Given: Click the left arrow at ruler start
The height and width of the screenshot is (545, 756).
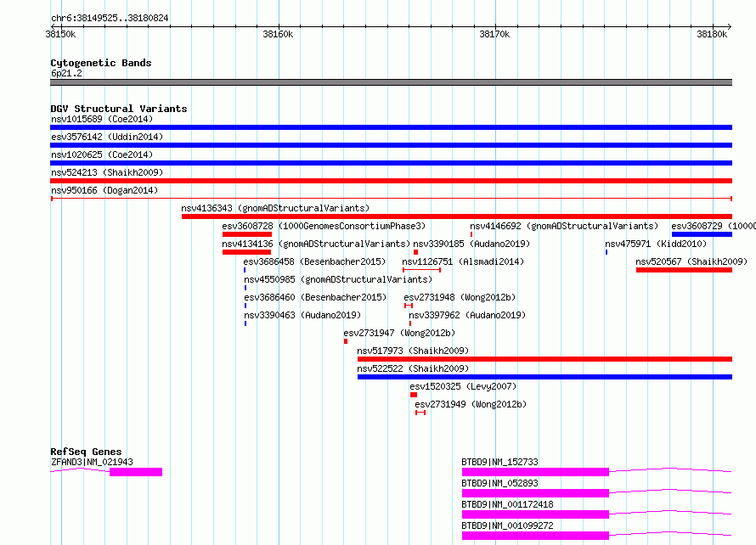Looking at the screenshot, I should pos(53,26).
